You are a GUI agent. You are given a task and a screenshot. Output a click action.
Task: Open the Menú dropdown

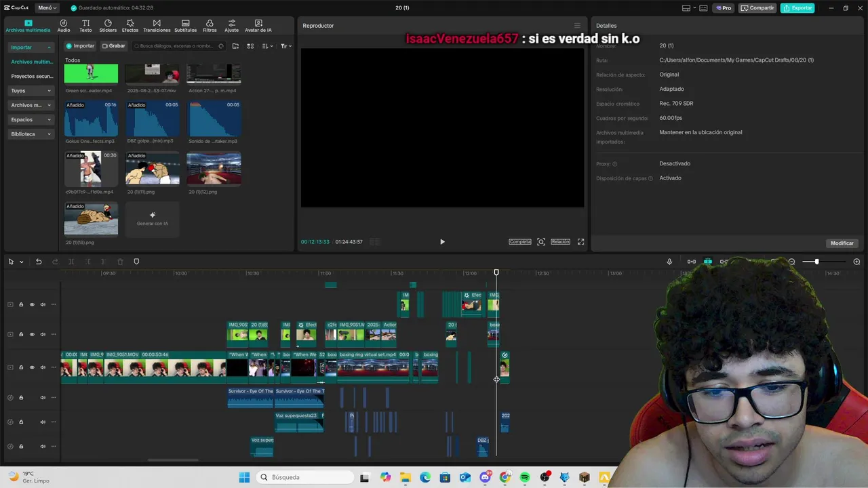click(47, 8)
